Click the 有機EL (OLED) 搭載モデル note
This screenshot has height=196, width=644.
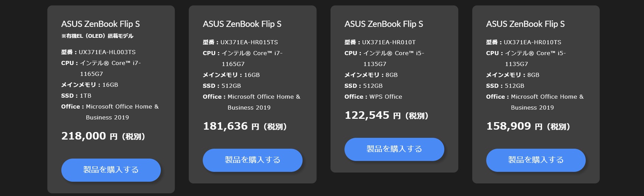point(97,36)
